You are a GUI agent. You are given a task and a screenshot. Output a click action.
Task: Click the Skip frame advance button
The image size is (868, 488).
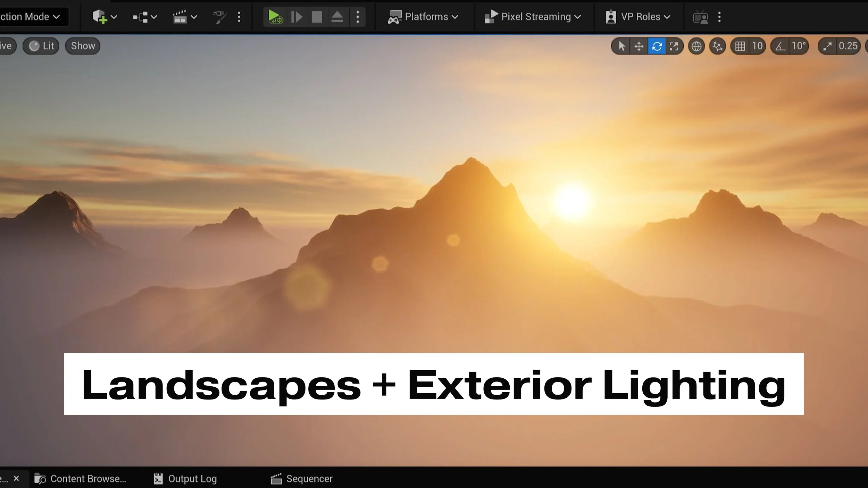pos(297,17)
